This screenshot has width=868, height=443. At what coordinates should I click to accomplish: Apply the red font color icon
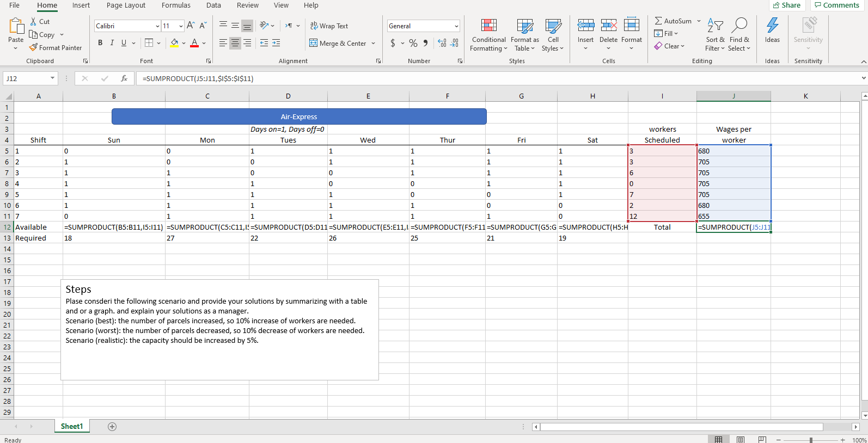tap(194, 42)
